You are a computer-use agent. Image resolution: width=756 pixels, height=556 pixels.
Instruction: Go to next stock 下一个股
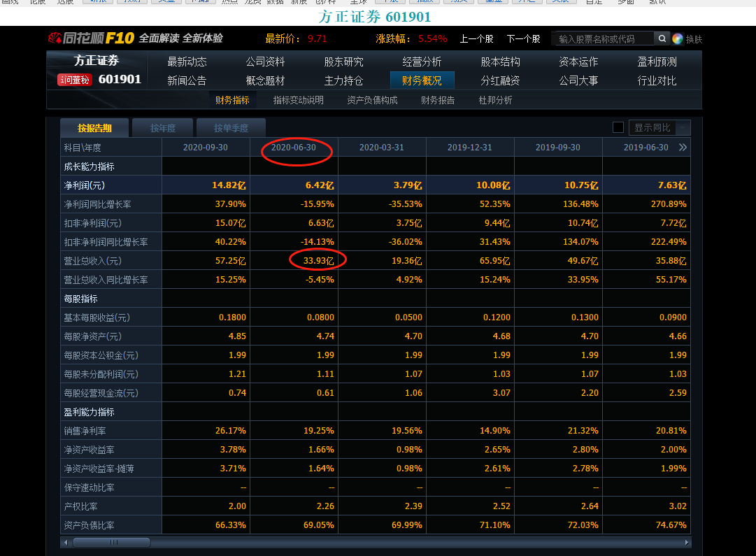pos(524,38)
